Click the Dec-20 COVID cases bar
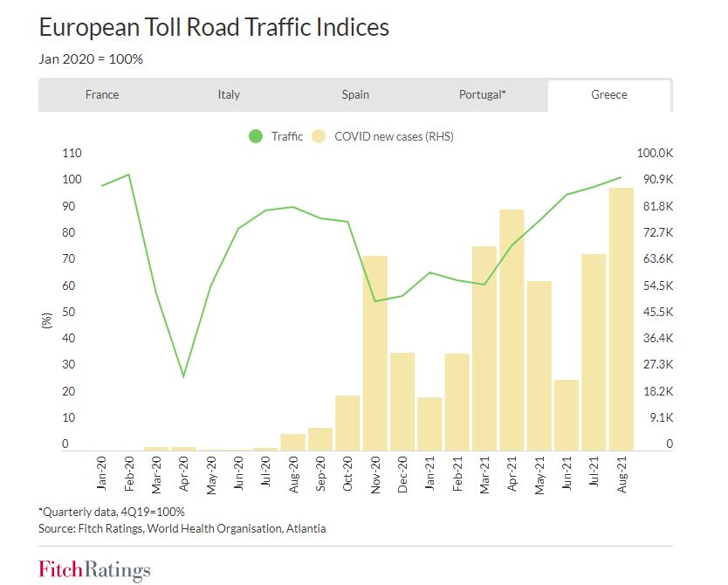 pos(402,401)
